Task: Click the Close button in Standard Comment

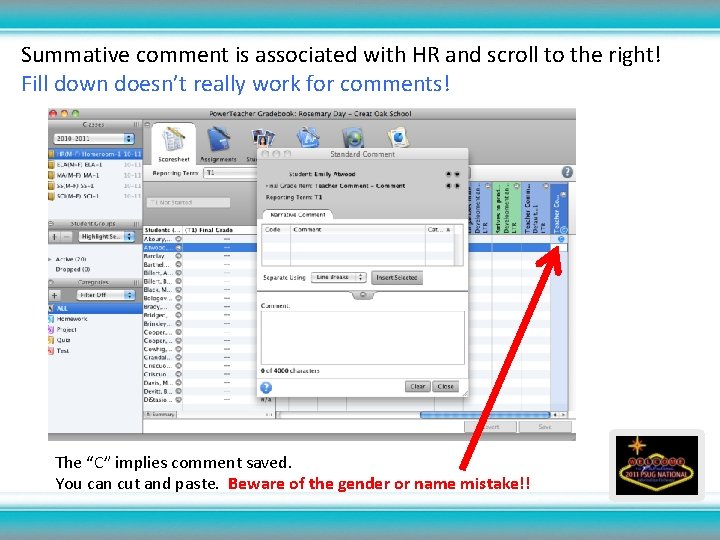Action: click(445, 387)
